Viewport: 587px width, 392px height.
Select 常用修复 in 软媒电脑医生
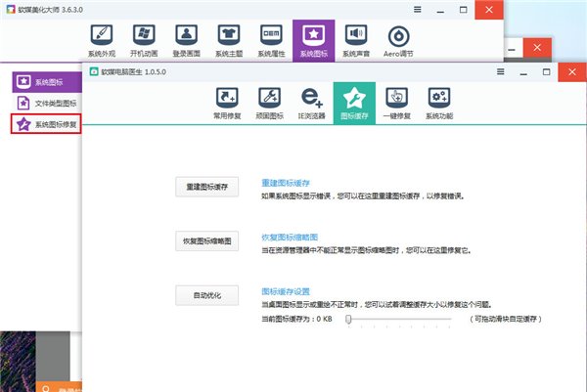click(x=227, y=104)
